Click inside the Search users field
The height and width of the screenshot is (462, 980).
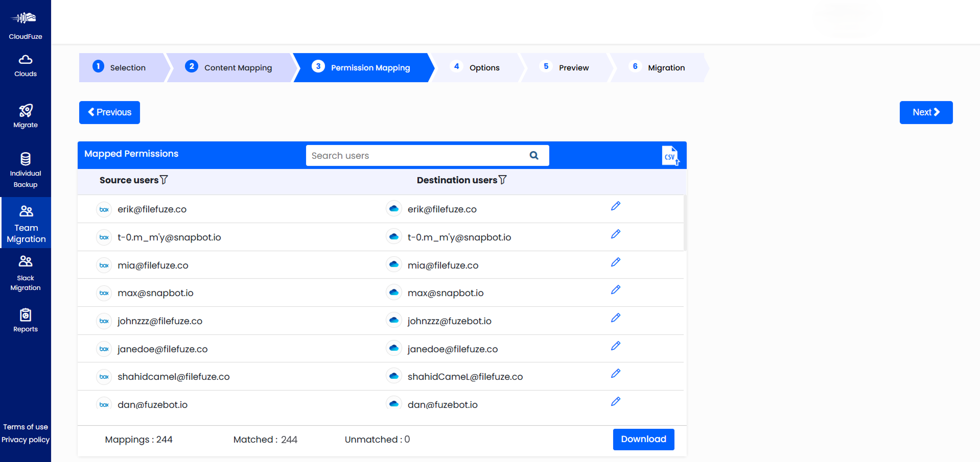pos(409,155)
